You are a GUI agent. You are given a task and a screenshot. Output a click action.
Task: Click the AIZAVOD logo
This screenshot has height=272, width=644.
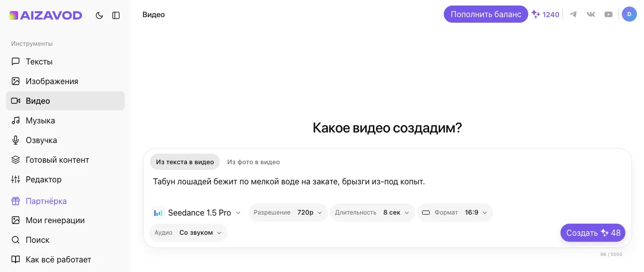point(45,15)
